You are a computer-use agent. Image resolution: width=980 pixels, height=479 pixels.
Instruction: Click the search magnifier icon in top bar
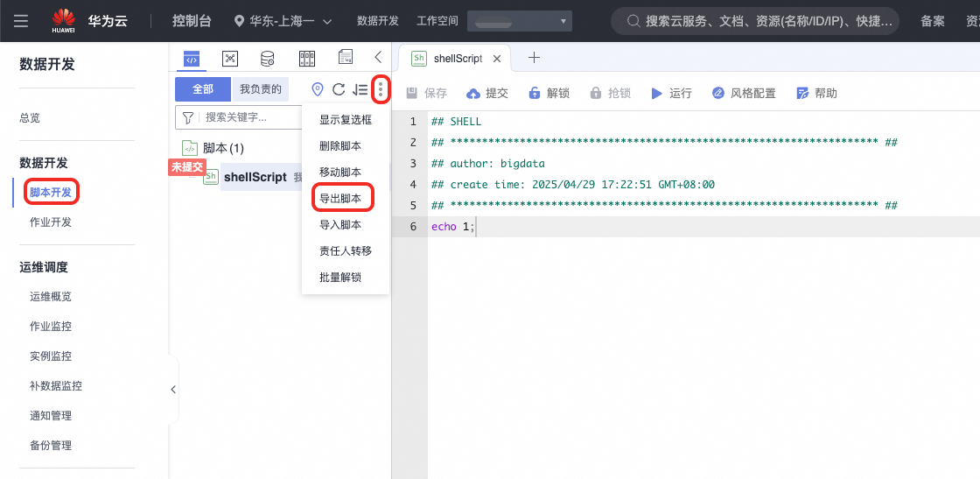click(x=633, y=21)
